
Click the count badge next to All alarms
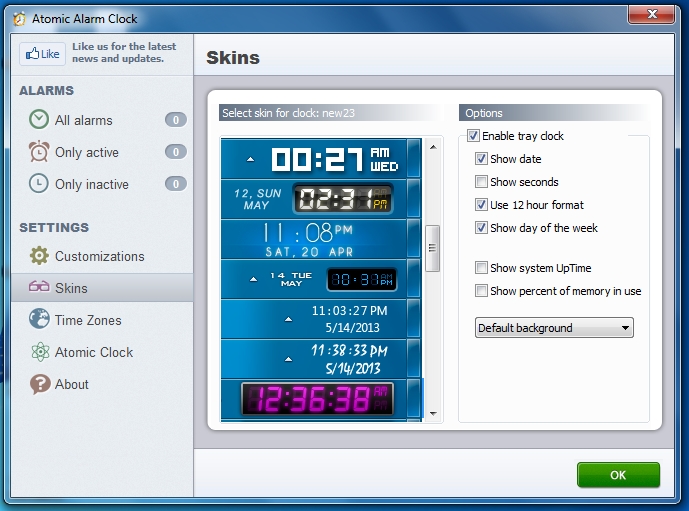176,120
